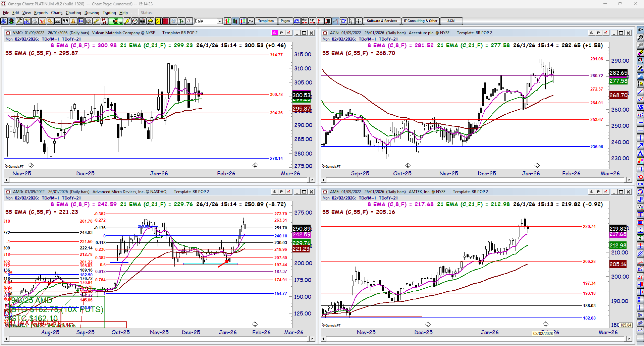This screenshot has height=346, width=644.
Task: Toggle the highlighted S button on VMC chart
Action: click(x=274, y=33)
